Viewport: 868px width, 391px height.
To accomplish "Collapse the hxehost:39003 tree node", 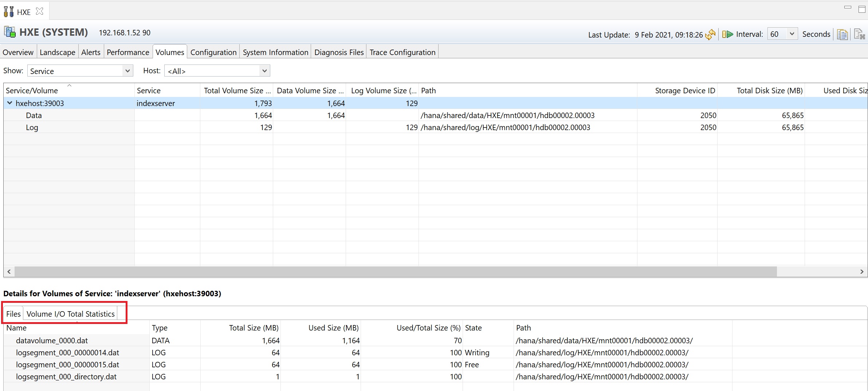I will (x=10, y=103).
